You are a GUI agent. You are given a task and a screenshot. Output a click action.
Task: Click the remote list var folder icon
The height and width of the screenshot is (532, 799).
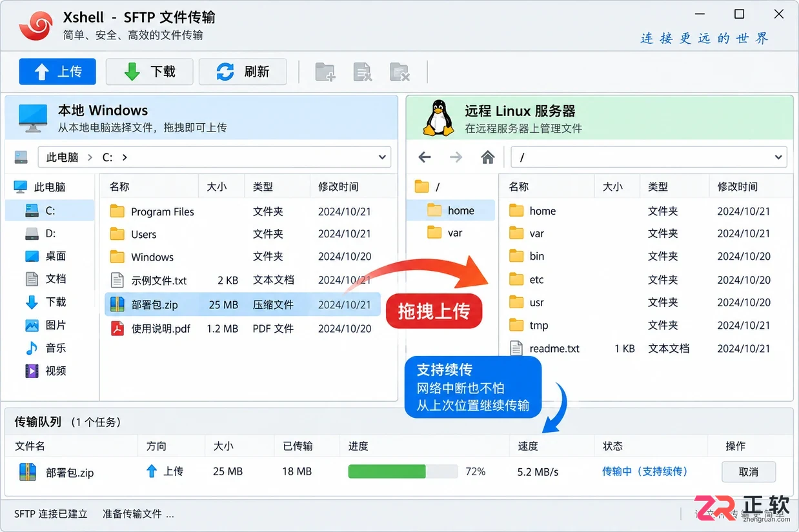click(x=516, y=233)
